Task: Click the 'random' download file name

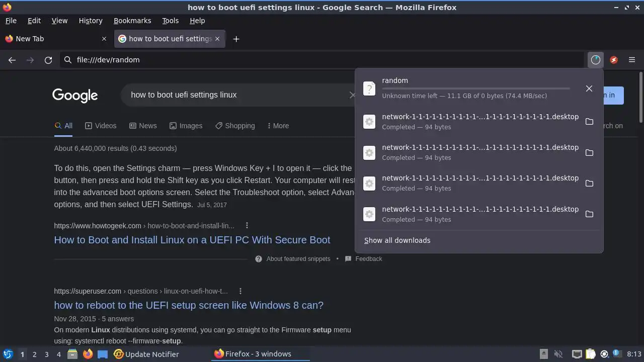Action: (x=395, y=80)
